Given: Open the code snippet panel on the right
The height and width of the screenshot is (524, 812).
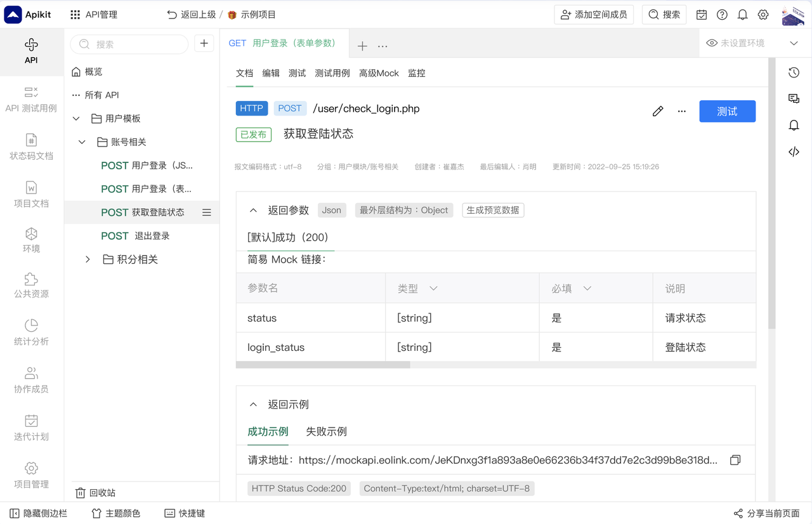Looking at the screenshot, I should click(794, 152).
